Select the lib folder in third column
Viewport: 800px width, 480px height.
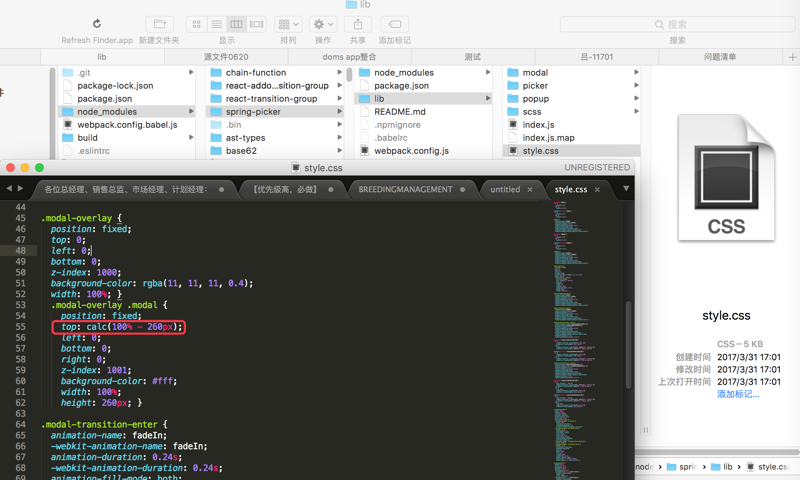click(x=423, y=98)
